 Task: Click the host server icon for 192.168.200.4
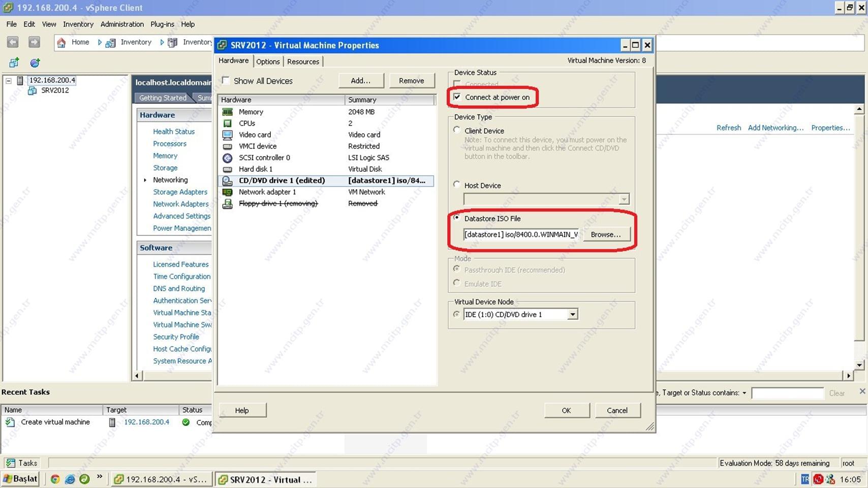point(20,80)
